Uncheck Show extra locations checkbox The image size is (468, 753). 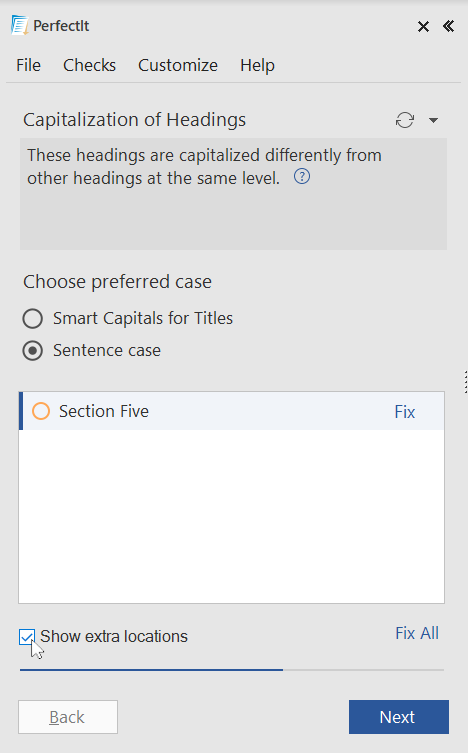point(27,637)
